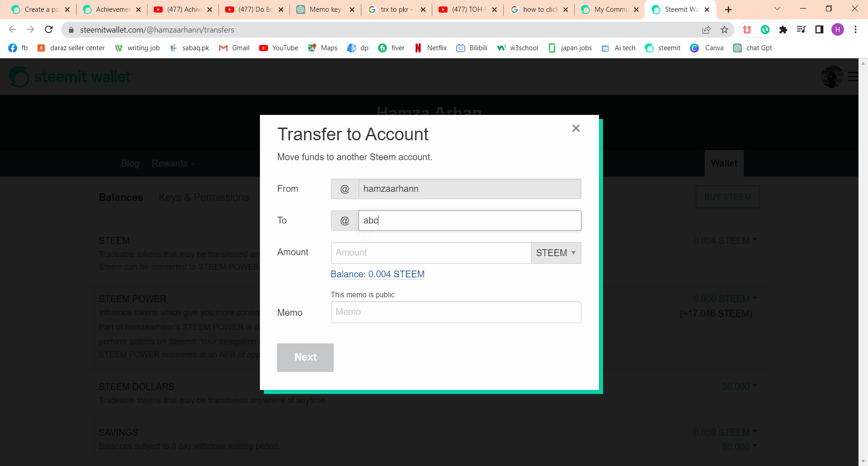Viewport: 868px width, 466px height.
Task: Reload the page with the refresh icon
Action: coord(49,29)
